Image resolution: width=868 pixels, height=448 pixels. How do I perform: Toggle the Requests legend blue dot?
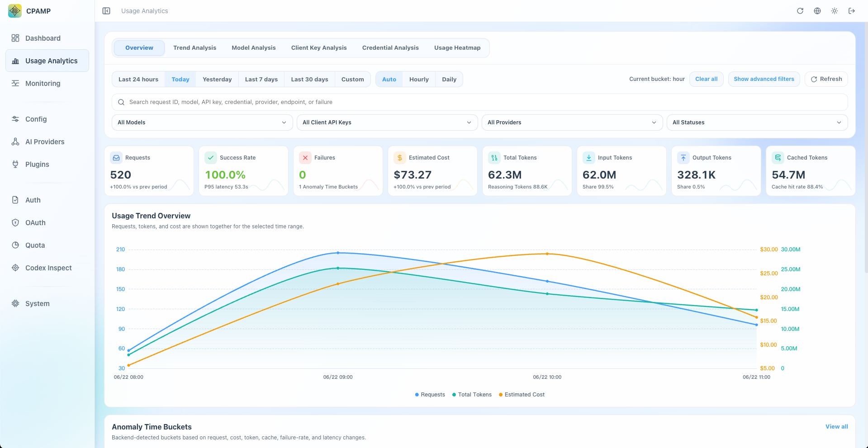tap(417, 395)
